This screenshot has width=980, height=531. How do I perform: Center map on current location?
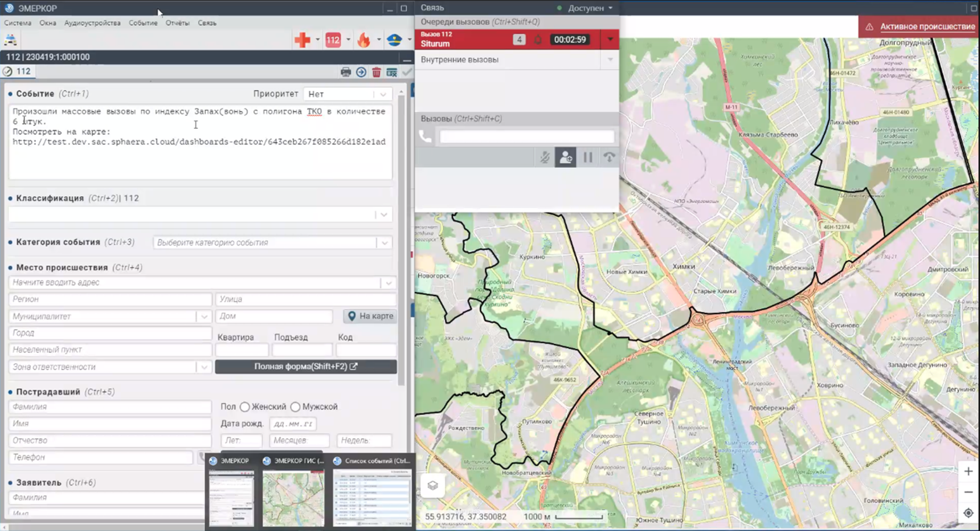[968, 513]
